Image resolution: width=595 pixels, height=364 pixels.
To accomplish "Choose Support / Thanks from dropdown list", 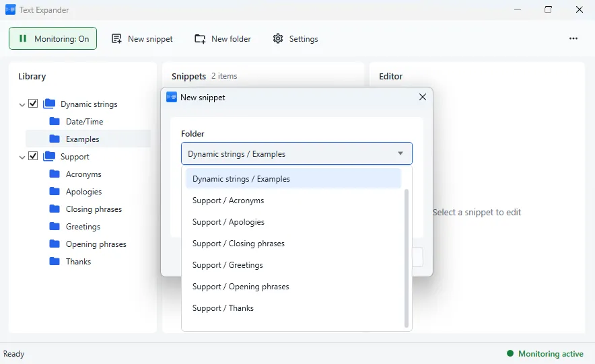I will pyautogui.click(x=293, y=308).
